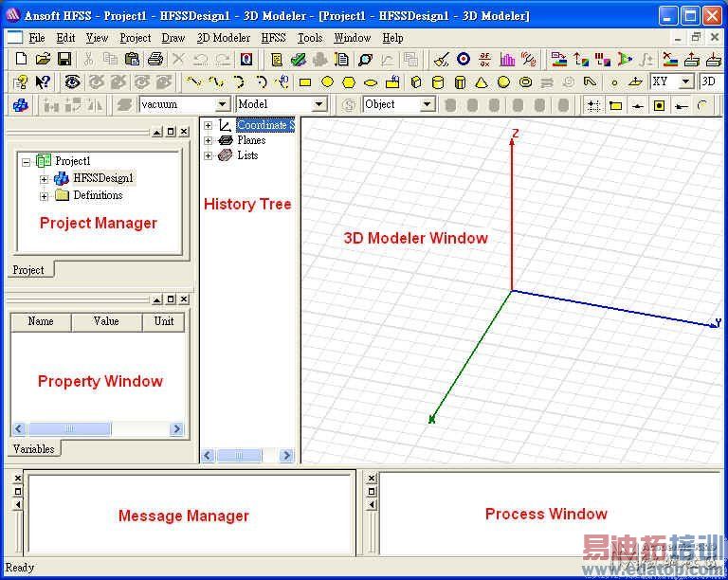This screenshot has height=580, width=728.
Task: Open the design notes scroll icon
Action: [x=277, y=59]
